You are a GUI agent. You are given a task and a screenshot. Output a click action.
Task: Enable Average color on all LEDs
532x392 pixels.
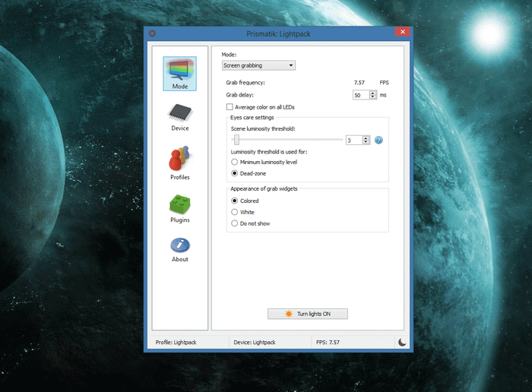260,107
